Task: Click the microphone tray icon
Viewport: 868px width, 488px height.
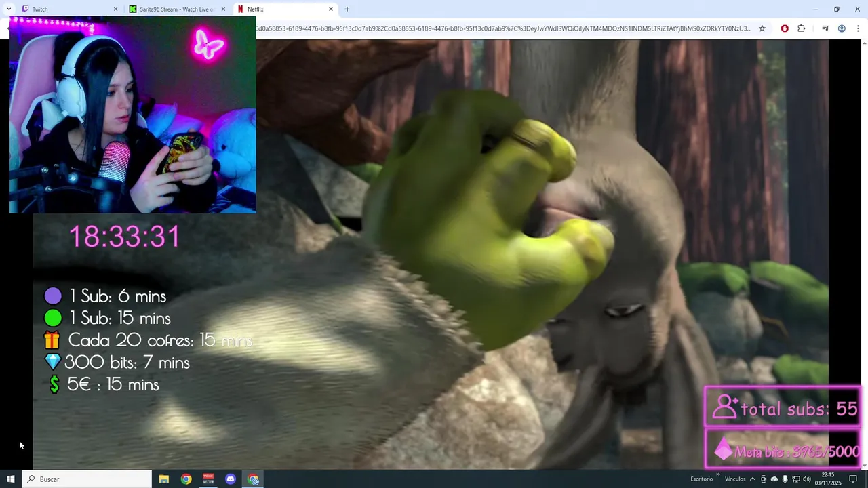Action: coord(785,479)
